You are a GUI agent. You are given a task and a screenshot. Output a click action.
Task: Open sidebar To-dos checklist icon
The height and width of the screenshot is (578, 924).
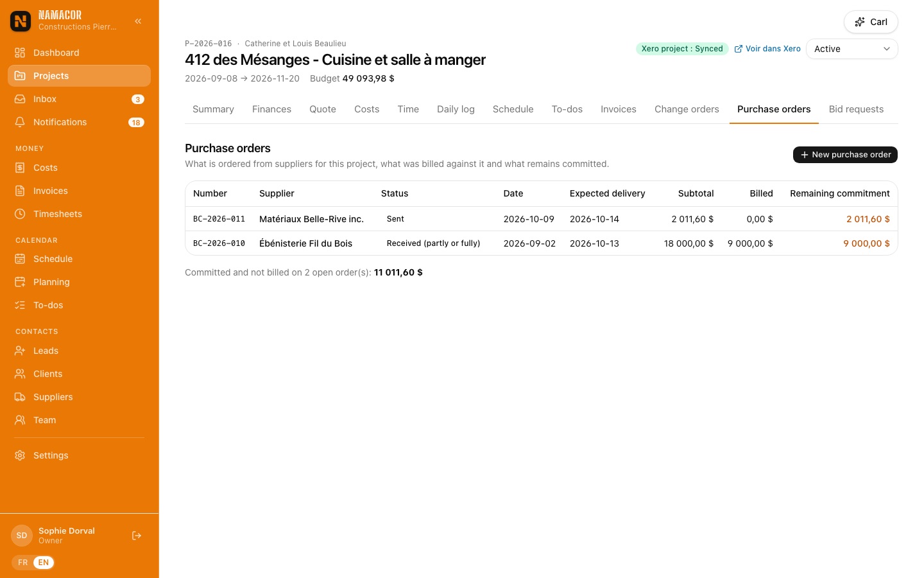point(20,305)
